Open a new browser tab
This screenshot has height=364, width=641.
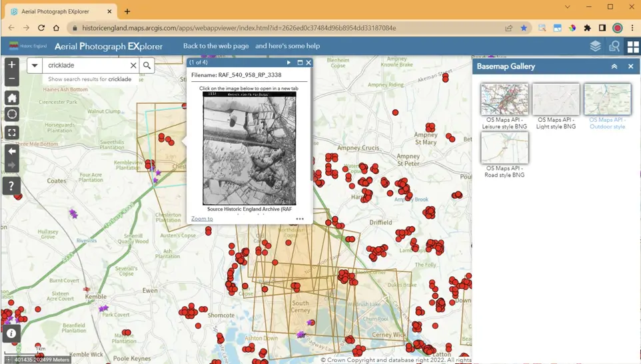(x=127, y=11)
